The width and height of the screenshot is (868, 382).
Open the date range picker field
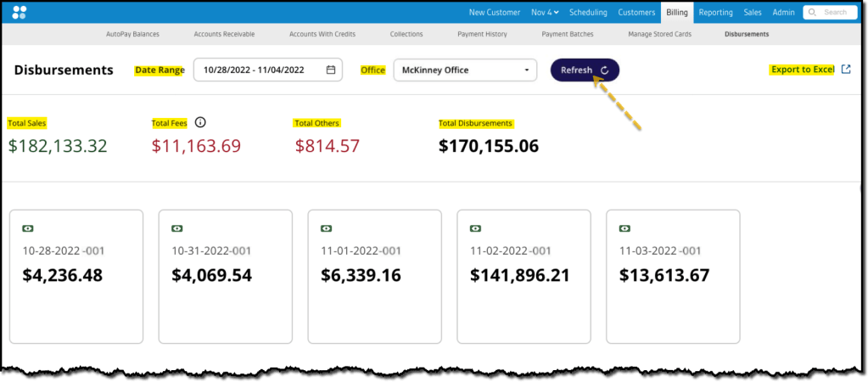point(259,70)
